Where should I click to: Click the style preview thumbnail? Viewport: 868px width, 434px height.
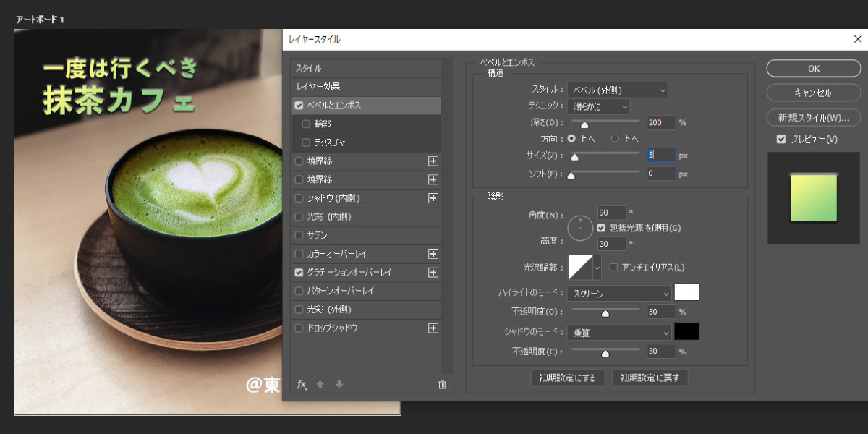(x=814, y=197)
